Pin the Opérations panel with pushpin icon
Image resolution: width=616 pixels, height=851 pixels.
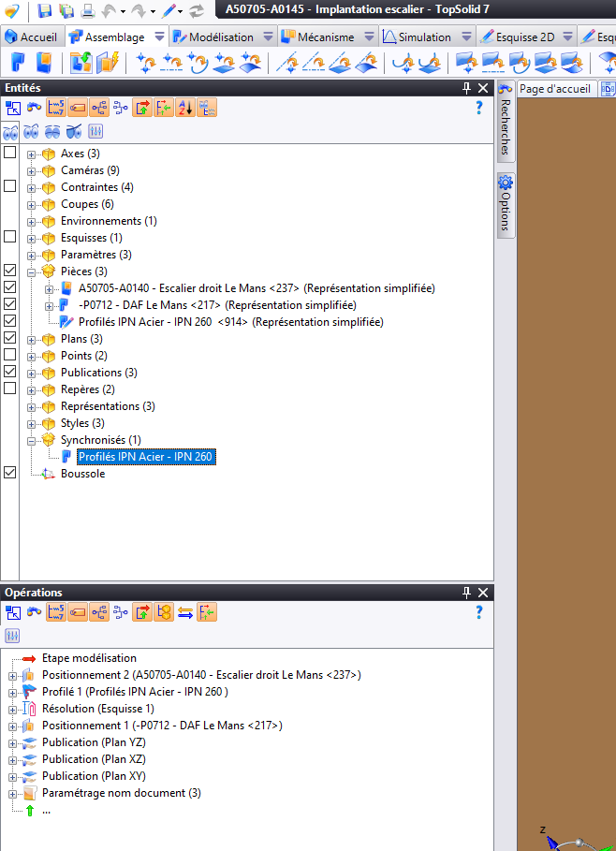coord(466,593)
